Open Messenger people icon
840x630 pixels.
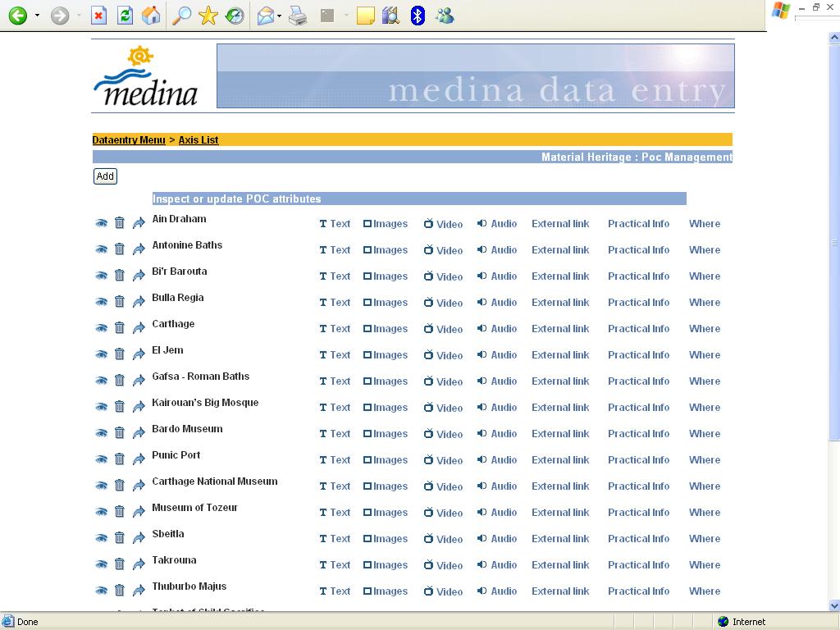point(445,16)
